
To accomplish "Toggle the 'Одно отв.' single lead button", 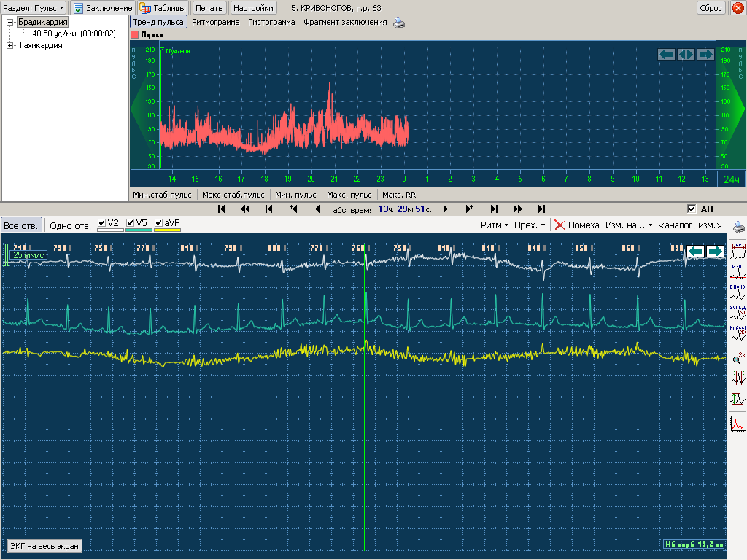I will coord(70,226).
